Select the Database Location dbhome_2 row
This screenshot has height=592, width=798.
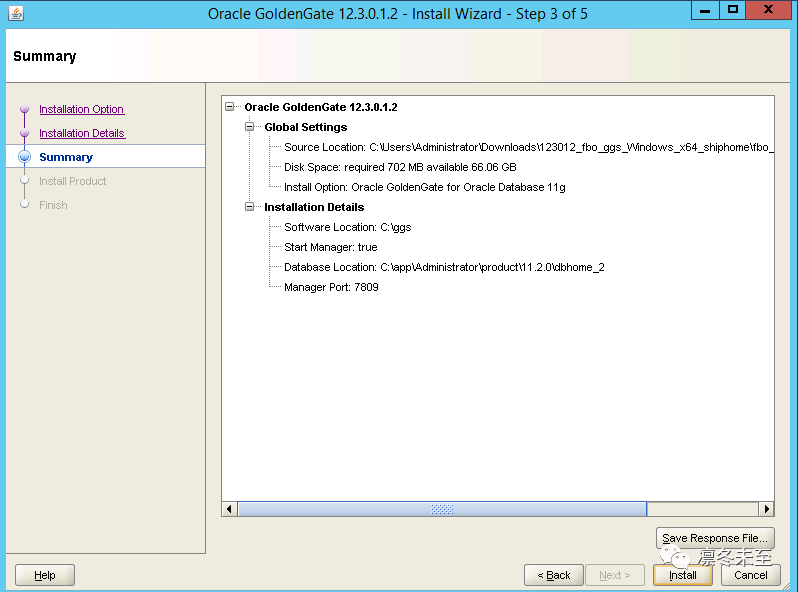pyautogui.click(x=444, y=267)
